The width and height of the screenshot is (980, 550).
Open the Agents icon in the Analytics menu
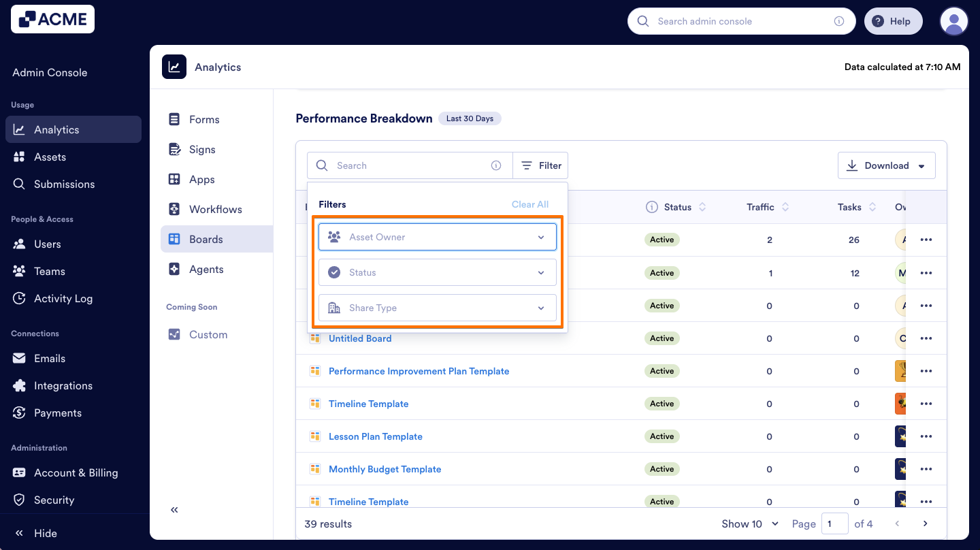click(x=175, y=269)
